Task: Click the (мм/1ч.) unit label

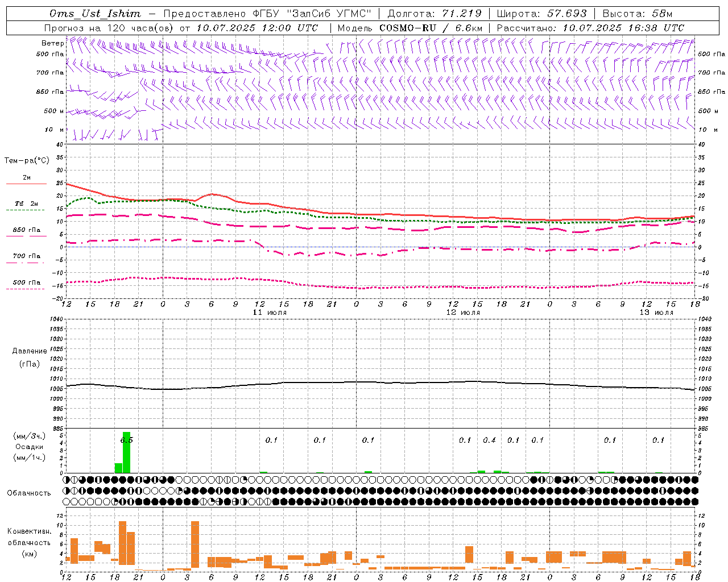Action: pyautogui.click(x=30, y=458)
